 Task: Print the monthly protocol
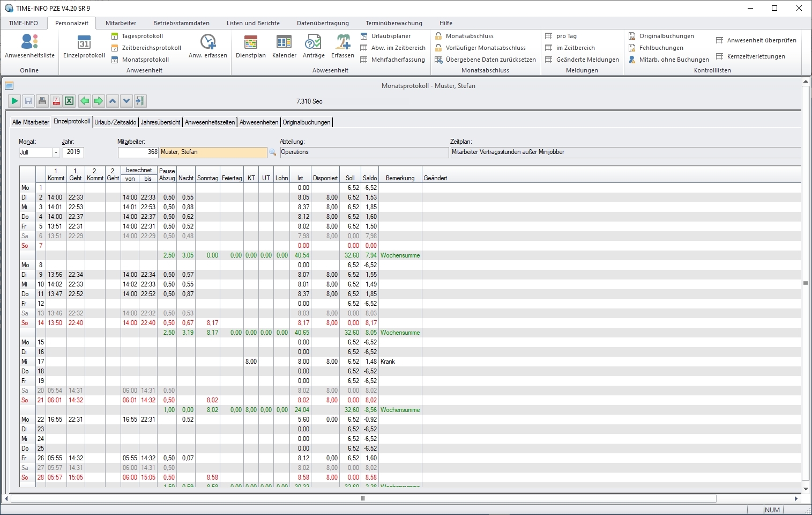point(42,101)
